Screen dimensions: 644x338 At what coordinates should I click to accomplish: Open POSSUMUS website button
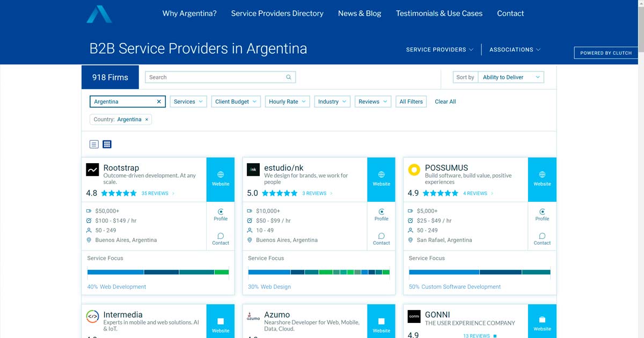pyautogui.click(x=542, y=179)
